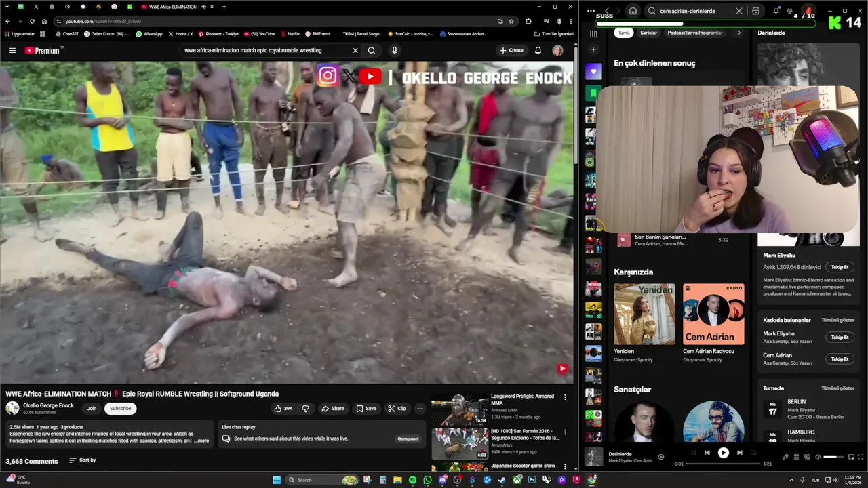The height and width of the screenshot is (488, 868).
Task: Open the Longsword Profight recommended video thumbnail
Action: click(460, 409)
